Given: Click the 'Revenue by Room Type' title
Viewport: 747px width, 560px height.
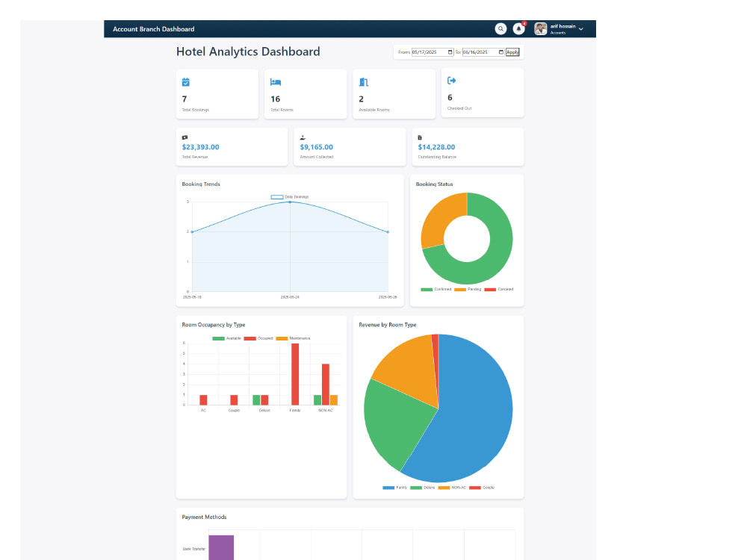Looking at the screenshot, I should click(x=387, y=325).
